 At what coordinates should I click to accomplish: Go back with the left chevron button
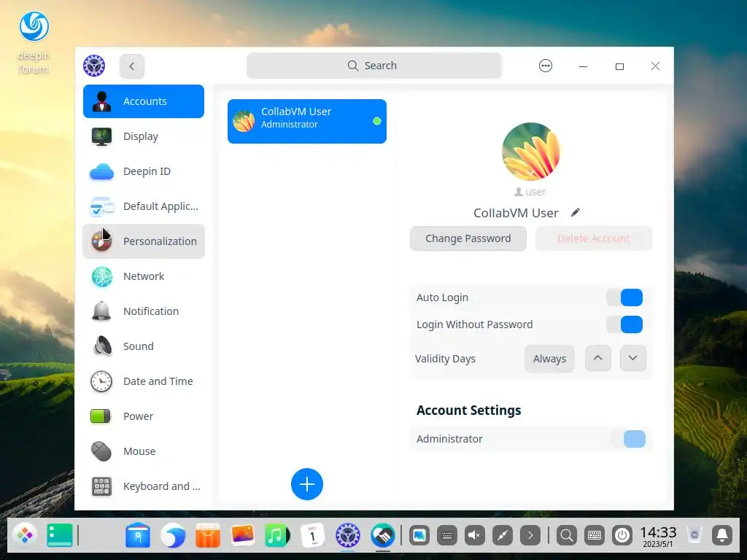pos(132,66)
